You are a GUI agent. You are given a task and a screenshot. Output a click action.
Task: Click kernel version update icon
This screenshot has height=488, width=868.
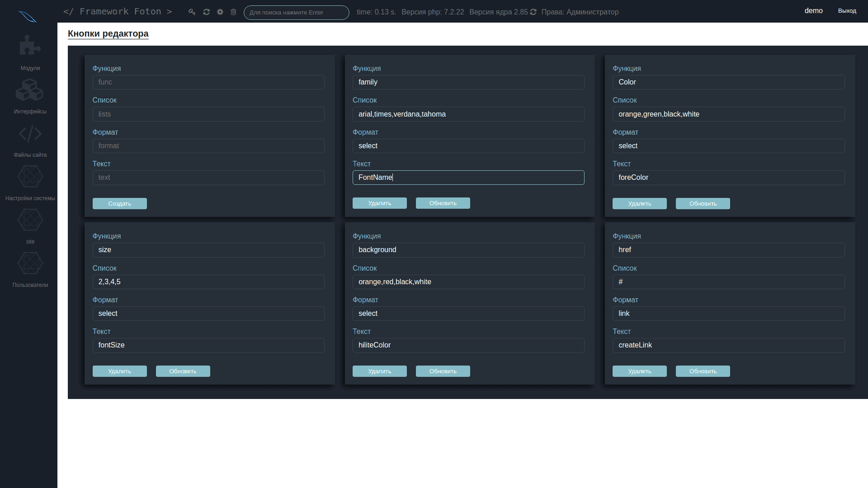pyautogui.click(x=533, y=12)
